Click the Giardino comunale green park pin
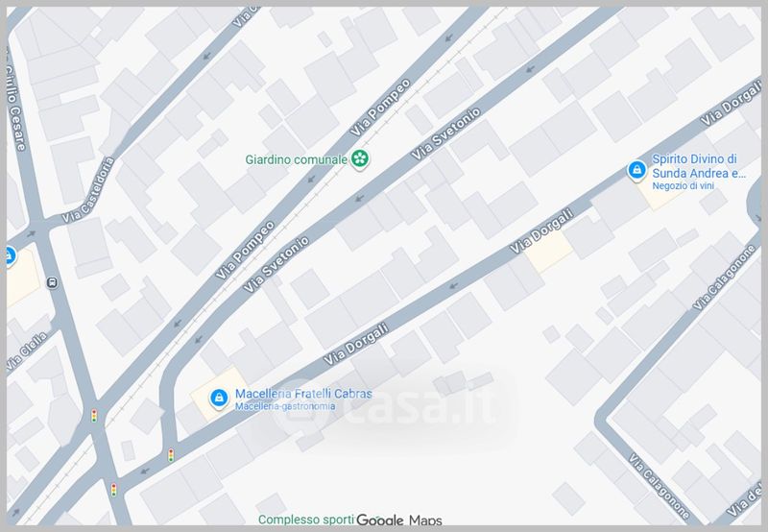 click(x=360, y=159)
